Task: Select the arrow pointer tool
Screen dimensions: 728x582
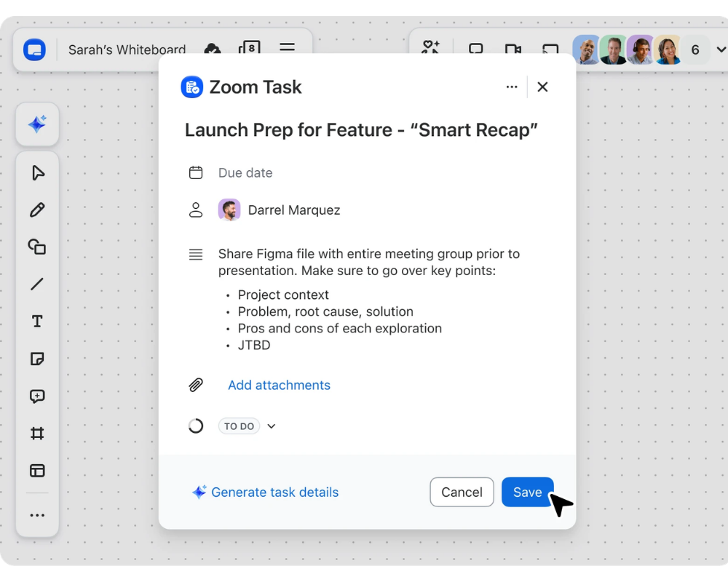Action: pos(37,172)
